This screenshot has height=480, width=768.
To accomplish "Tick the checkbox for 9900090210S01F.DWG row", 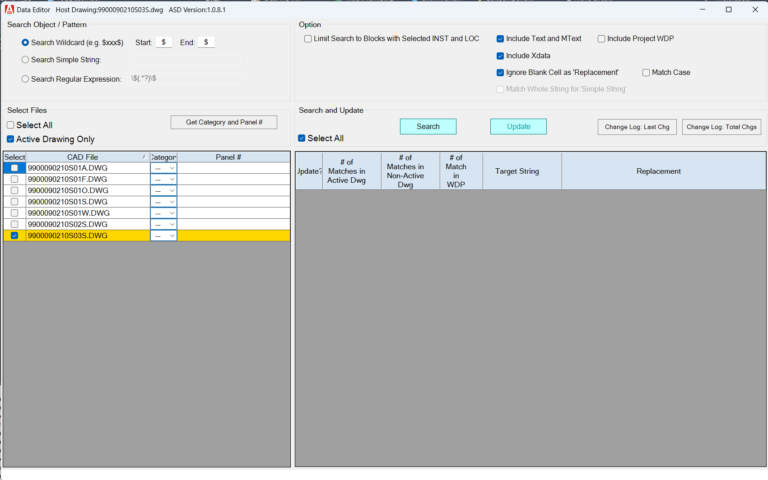I will tap(14, 179).
